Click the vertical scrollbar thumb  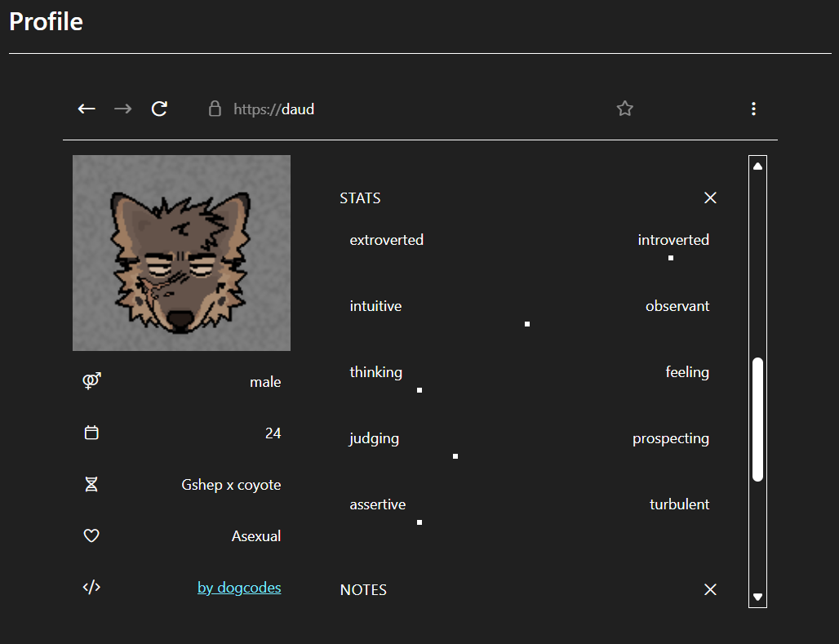[757, 420]
